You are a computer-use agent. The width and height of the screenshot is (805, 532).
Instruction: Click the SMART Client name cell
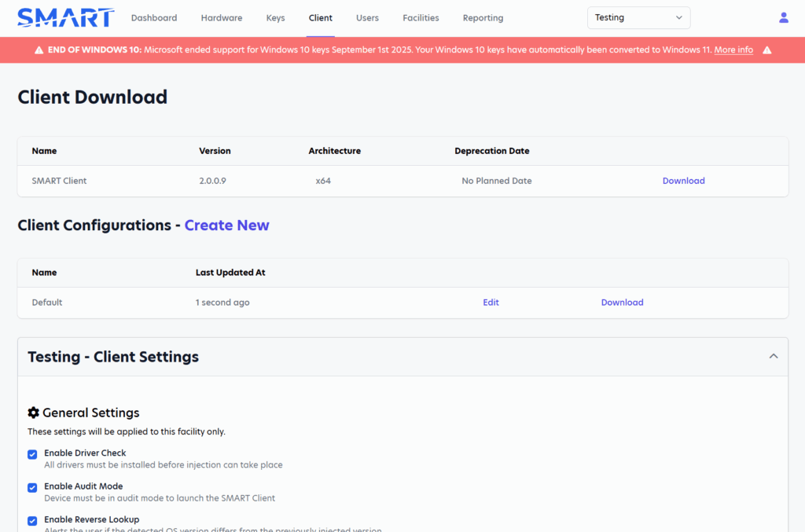(59, 181)
